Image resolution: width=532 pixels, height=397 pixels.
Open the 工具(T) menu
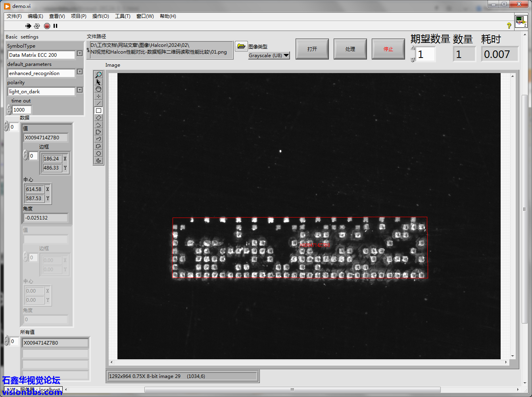tap(123, 16)
